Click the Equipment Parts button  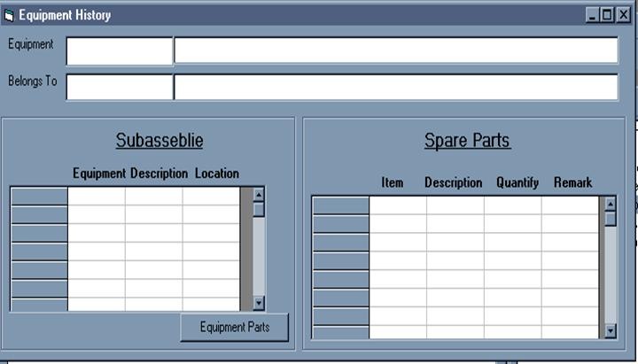tap(235, 328)
